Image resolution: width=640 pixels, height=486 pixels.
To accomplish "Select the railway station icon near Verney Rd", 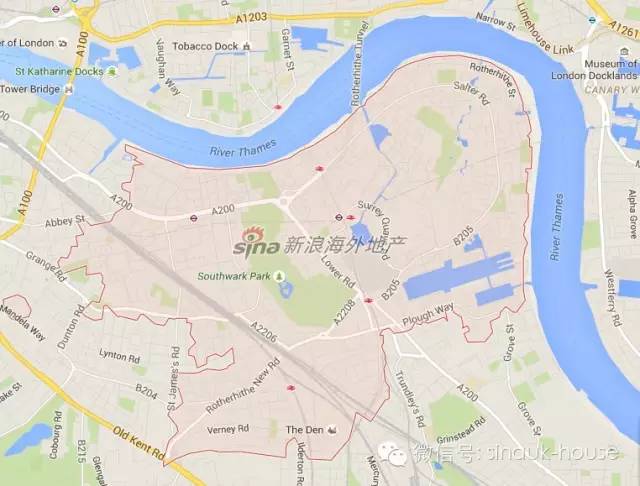I will (x=291, y=388).
